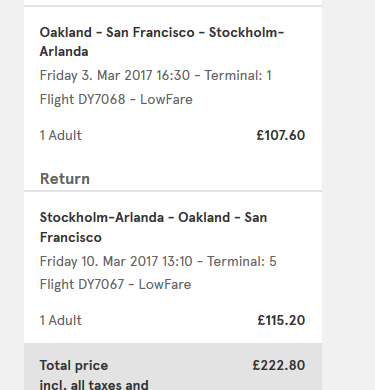Click the Total price label
Screen dimensions: 375x390
(x=74, y=366)
